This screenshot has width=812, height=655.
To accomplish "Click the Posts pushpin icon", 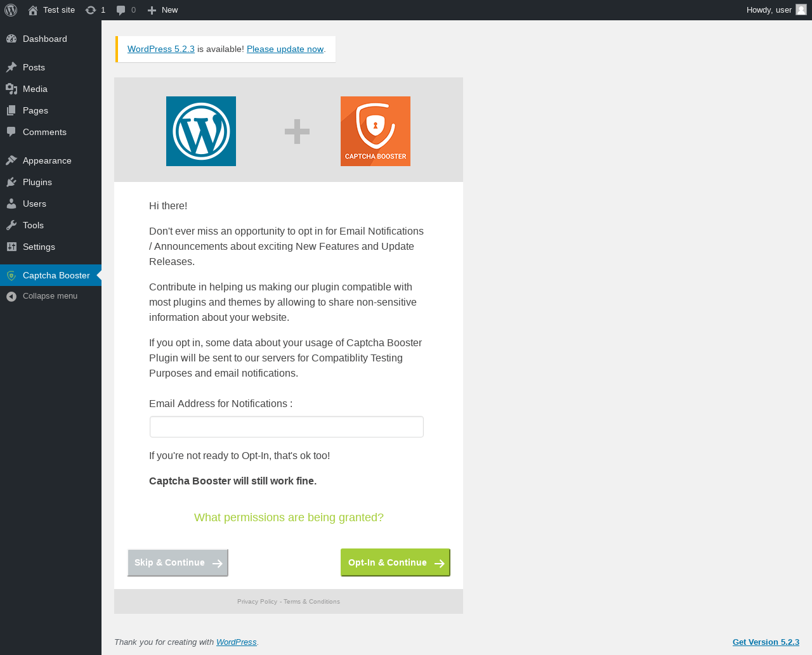I will [11, 67].
